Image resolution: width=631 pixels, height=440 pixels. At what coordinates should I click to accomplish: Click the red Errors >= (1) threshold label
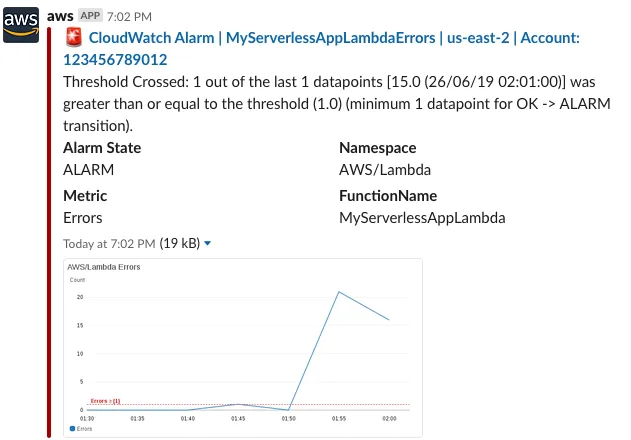[x=105, y=400]
